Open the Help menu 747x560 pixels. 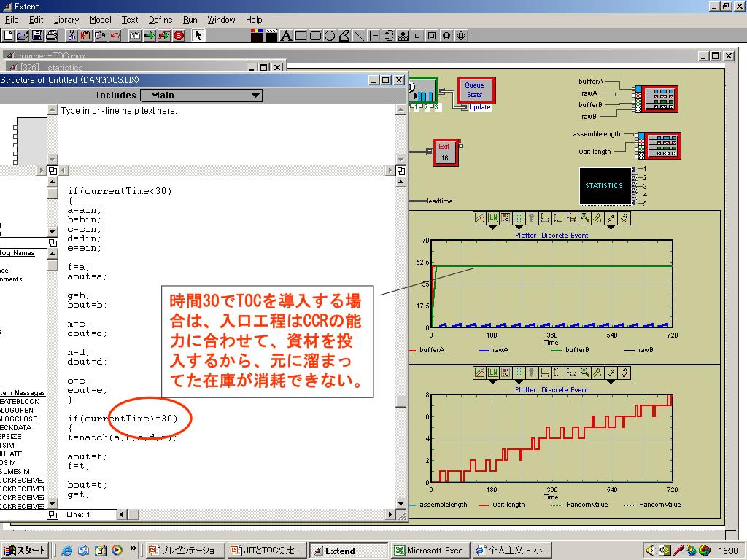click(254, 20)
